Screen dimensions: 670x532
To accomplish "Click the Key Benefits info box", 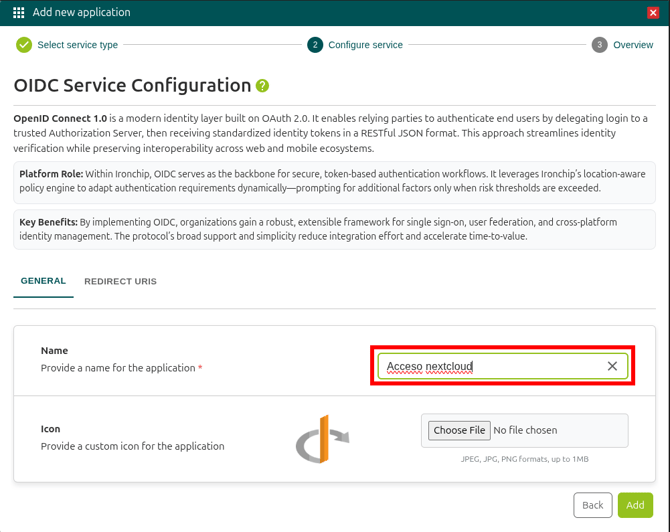I will pos(334,229).
